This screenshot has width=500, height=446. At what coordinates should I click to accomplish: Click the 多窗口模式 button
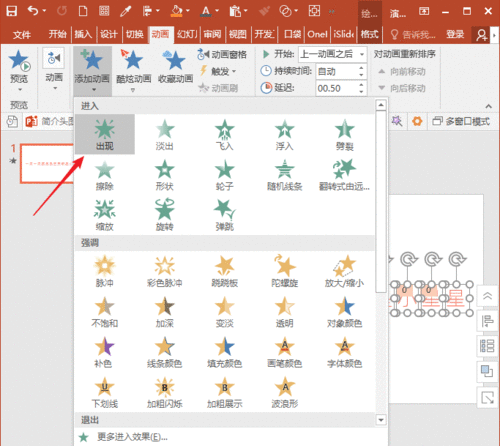click(x=461, y=121)
